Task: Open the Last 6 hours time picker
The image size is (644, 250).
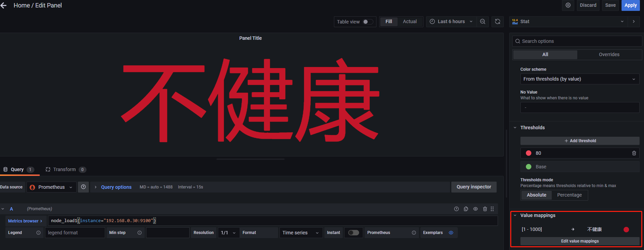Action: pyautogui.click(x=451, y=22)
